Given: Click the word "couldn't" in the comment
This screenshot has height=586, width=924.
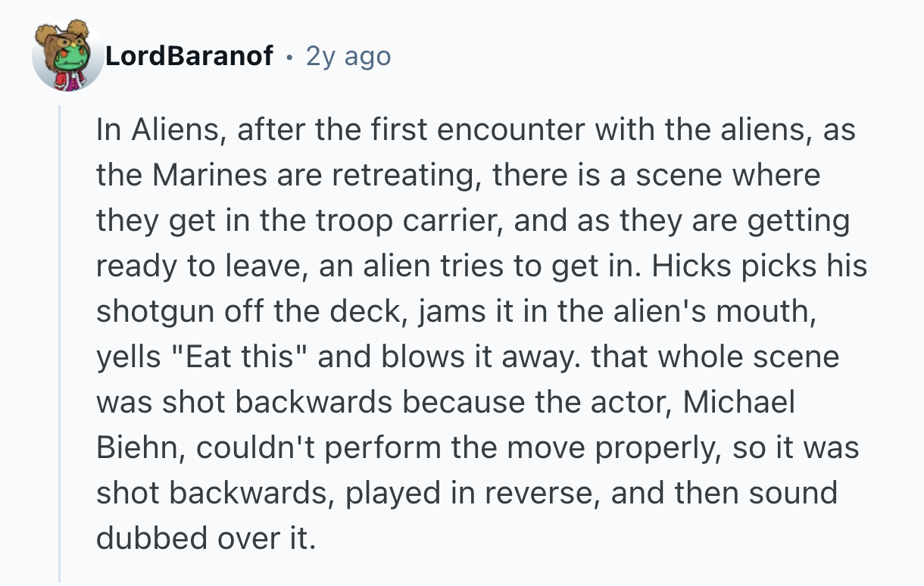Looking at the screenshot, I should (251, 447).
